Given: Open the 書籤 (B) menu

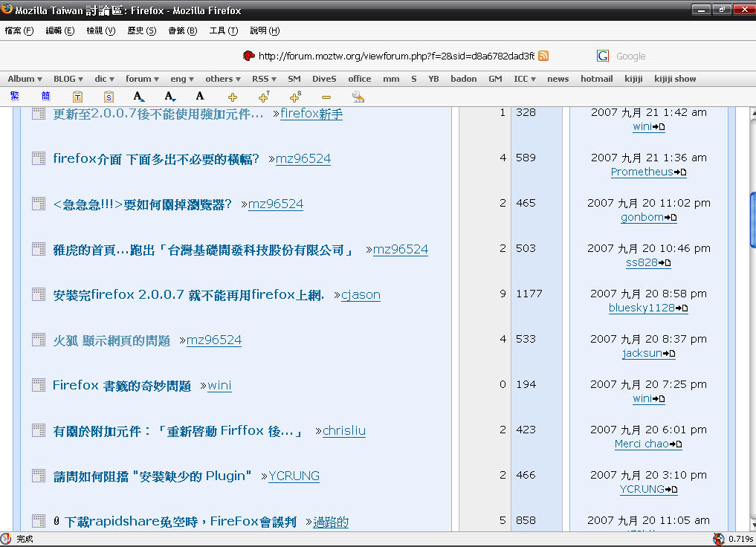Looking at the screenshot, I should pos(182,30).
